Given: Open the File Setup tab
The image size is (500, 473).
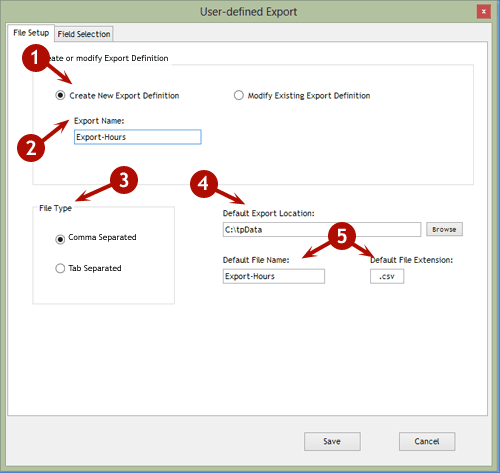Looking at the screenshot, I should coord(31,33).
